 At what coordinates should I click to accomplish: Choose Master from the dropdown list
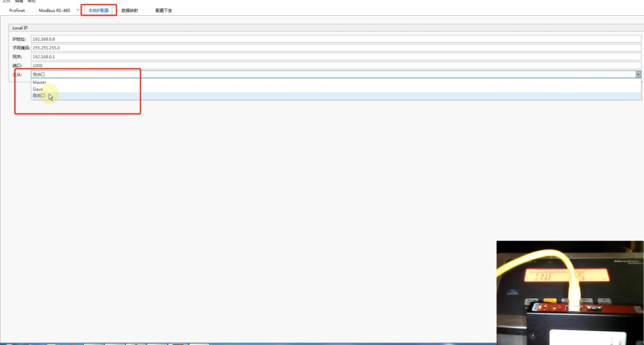click(x=40, y=82)
